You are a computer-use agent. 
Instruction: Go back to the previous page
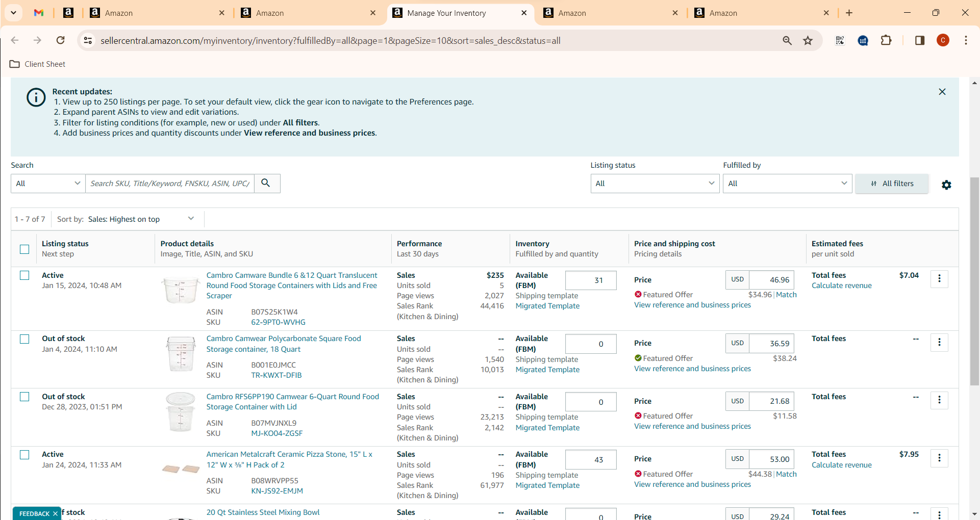click(x=15, y=40)
